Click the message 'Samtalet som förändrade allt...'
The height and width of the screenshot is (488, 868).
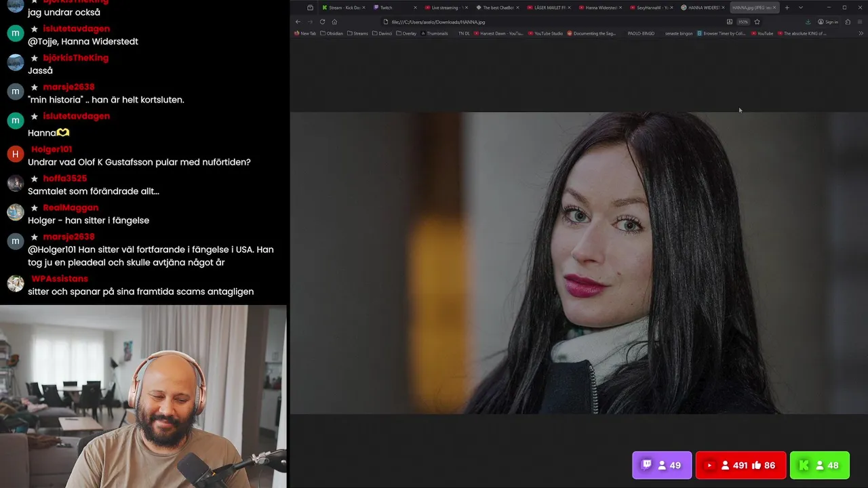(x=94, y=191)
